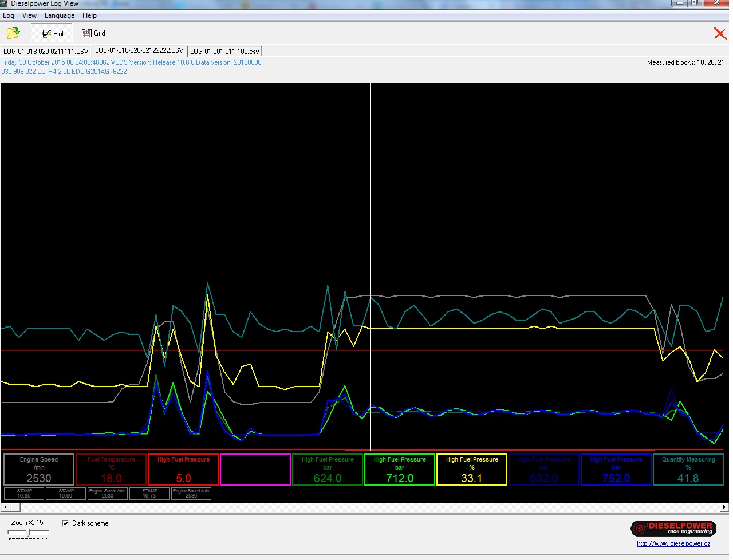Expand the Language menu
The height and width of the screenshot is (560, 733).
[x=60, y=15]
